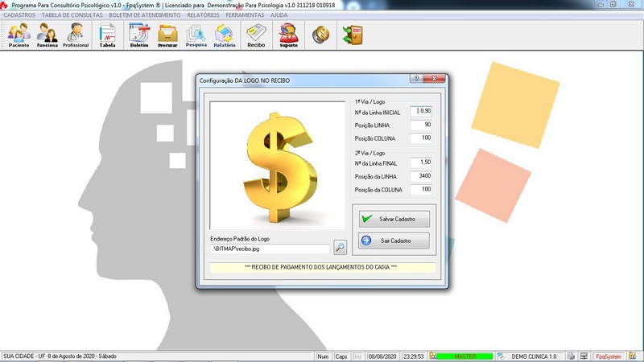644x362 pixels.
Task: Open the Boletim toolbar icon
Action: click(x=139, y=35)
